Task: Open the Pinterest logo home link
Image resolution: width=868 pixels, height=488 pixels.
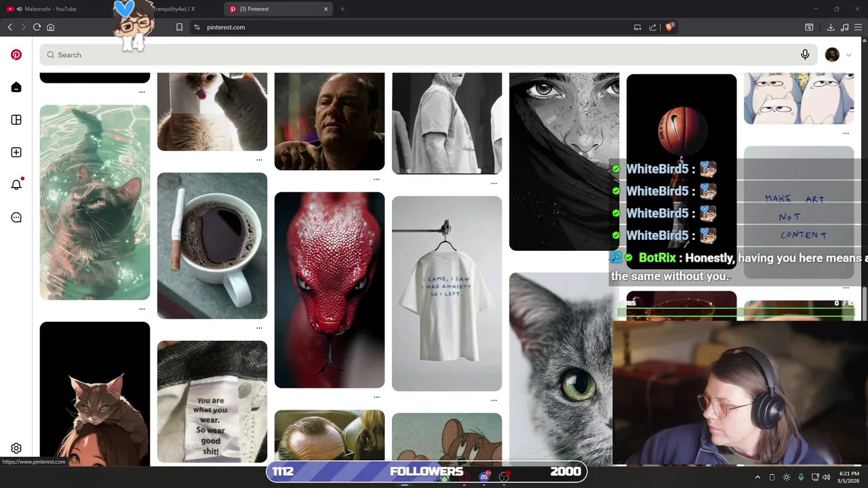Action: [x=16, y=55]
